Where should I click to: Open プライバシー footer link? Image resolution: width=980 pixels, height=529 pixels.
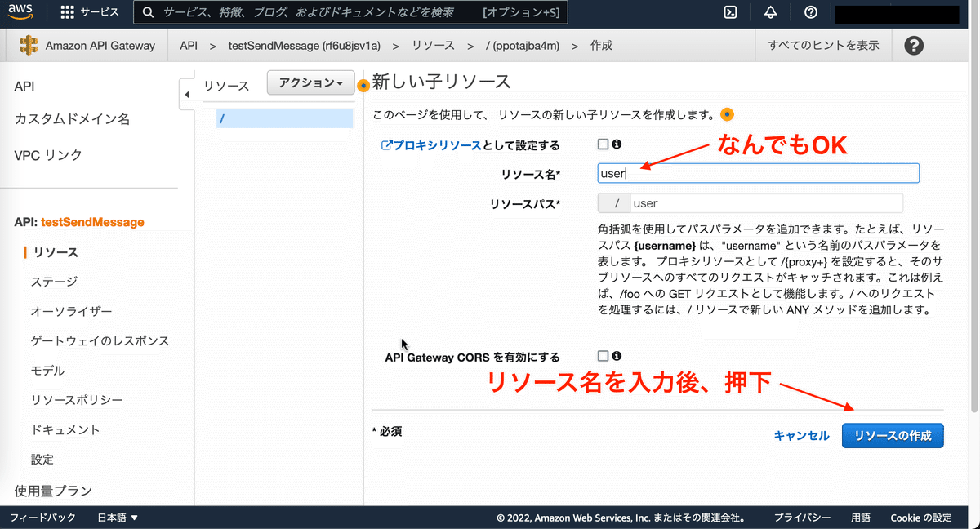803,518
